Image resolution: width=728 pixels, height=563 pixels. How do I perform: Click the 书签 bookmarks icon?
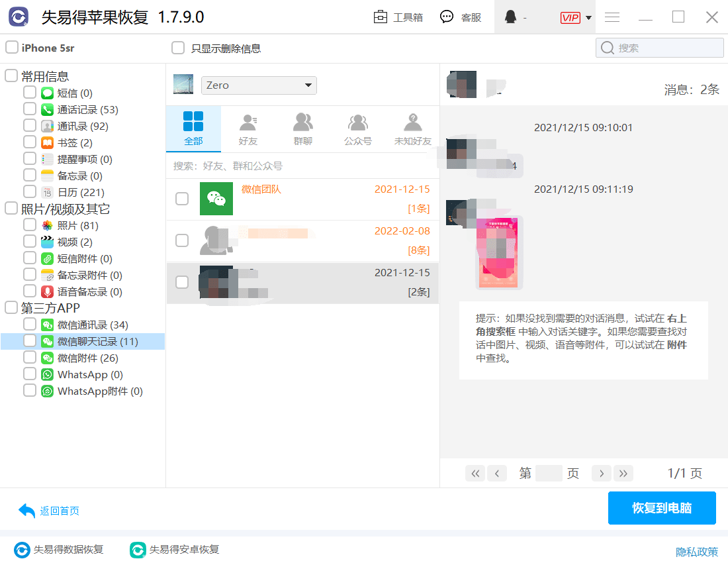click(48, 142)
